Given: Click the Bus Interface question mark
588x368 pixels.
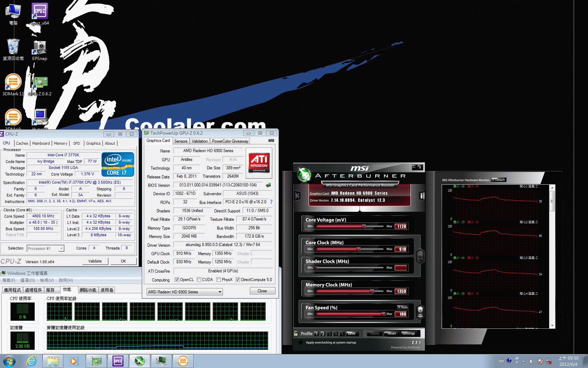Looking at the screenshot, I should 271,202.
